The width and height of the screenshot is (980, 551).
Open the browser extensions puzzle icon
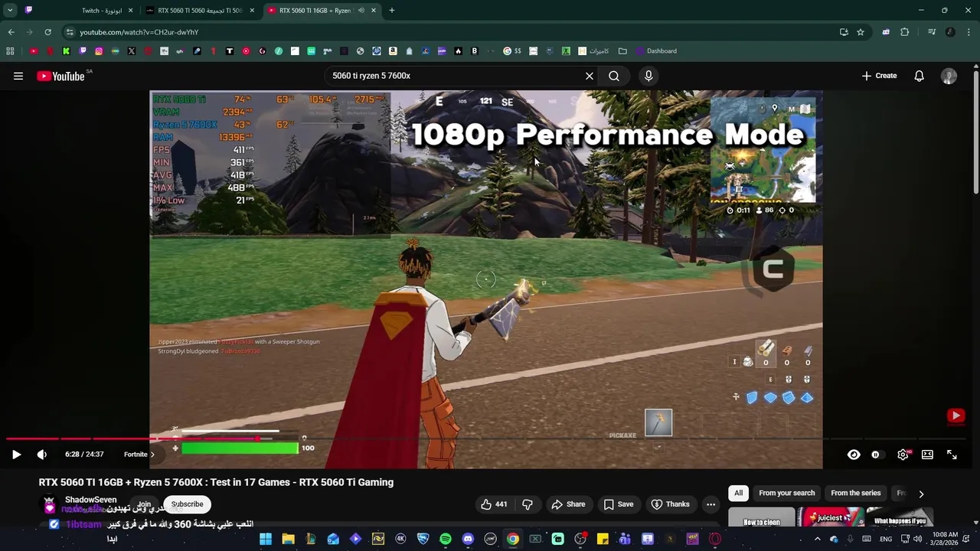905,32
